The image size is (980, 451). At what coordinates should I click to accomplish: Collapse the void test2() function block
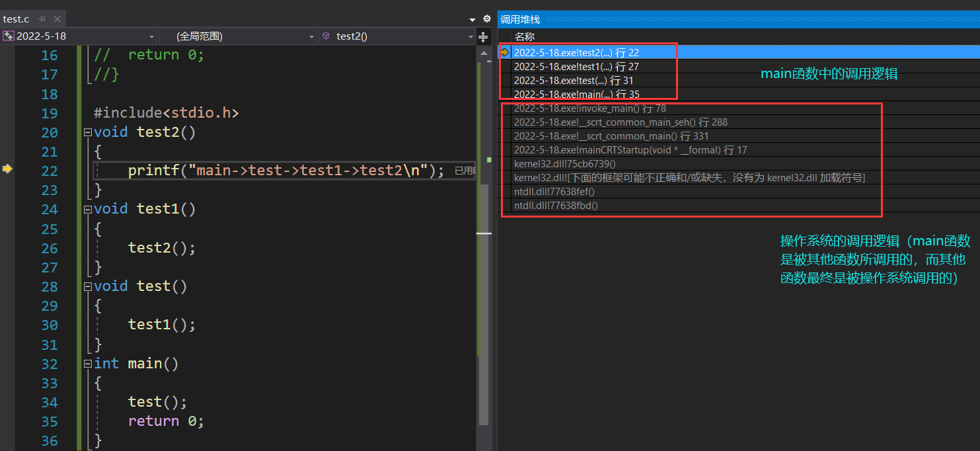(88, 132)
